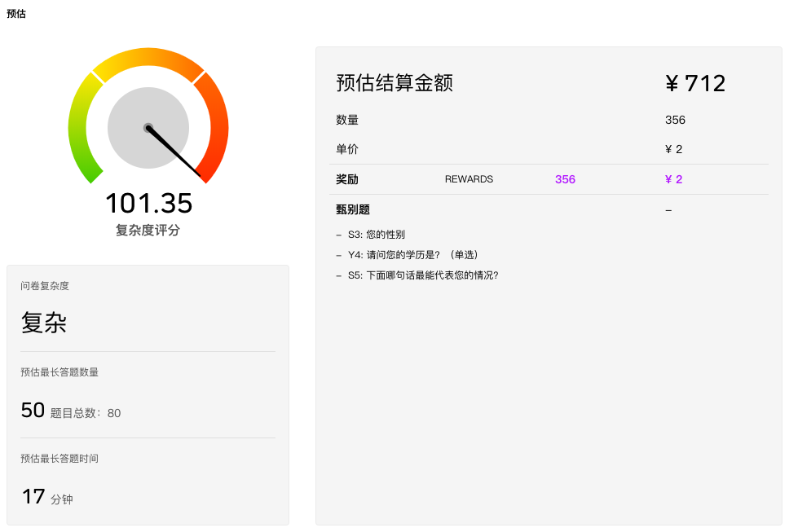Click the REWARDS text
789x532 pixels.
tap(469, 179)
